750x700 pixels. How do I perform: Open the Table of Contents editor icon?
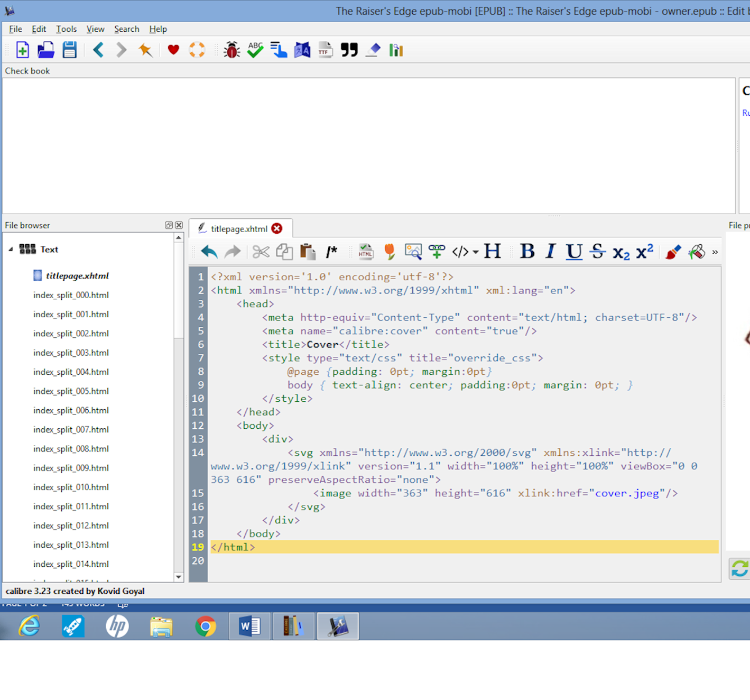coord(279,50)
